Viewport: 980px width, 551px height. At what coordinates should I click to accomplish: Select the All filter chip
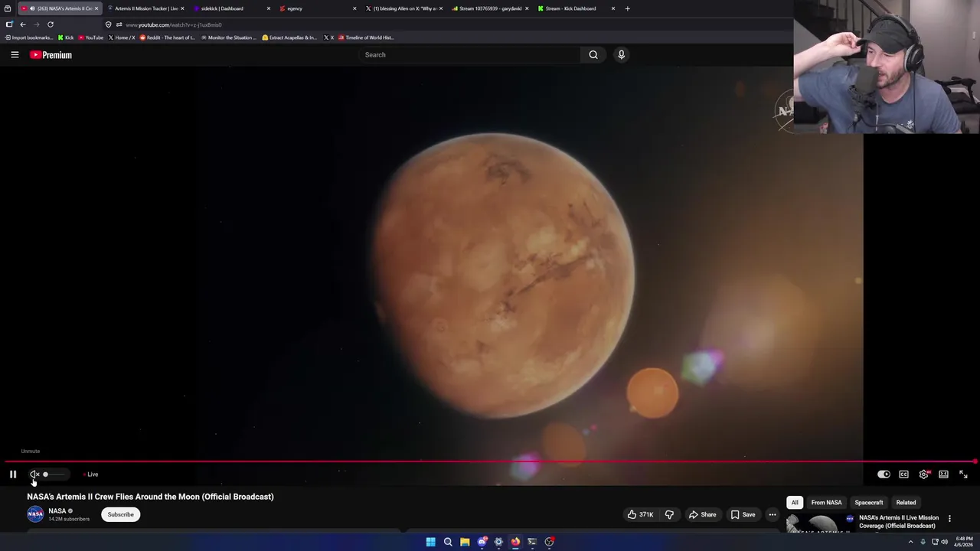pos(795,503)
